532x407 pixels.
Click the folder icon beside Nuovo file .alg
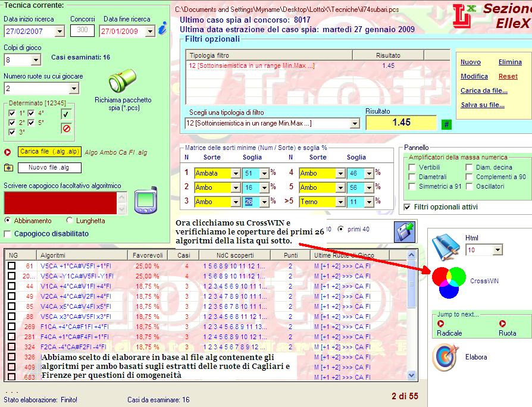[x=8, y=168]
